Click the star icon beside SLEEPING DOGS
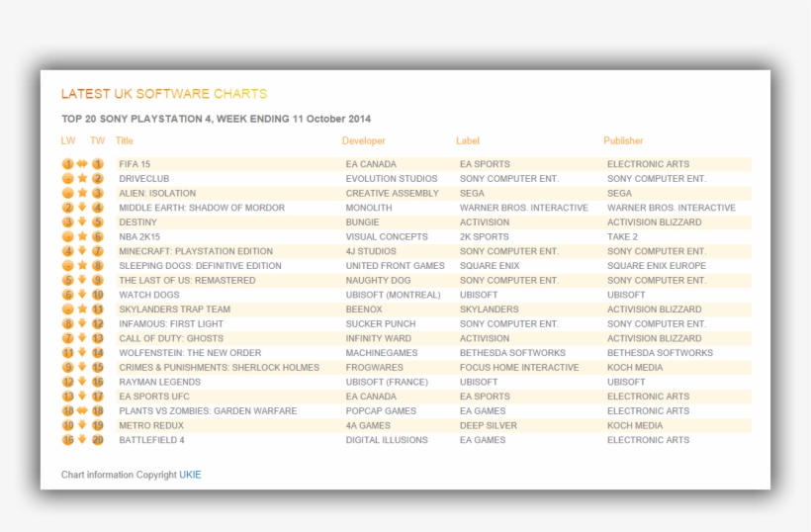 82,265
